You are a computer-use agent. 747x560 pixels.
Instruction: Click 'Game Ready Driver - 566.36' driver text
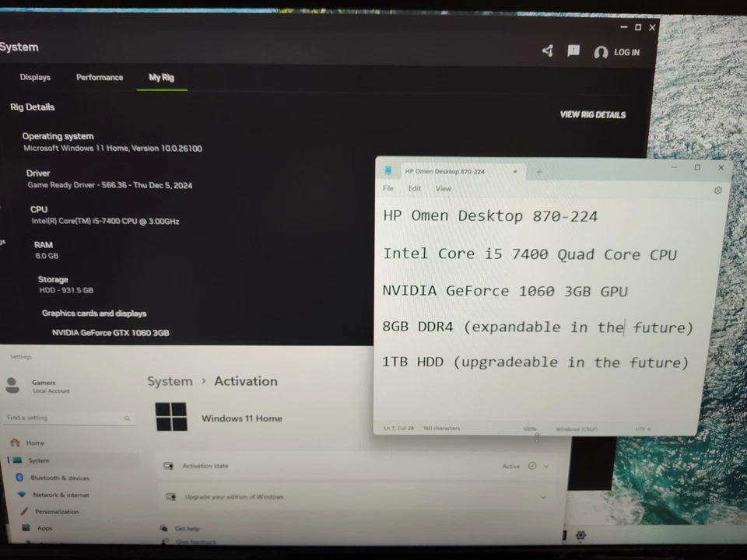tap(110, 185)
